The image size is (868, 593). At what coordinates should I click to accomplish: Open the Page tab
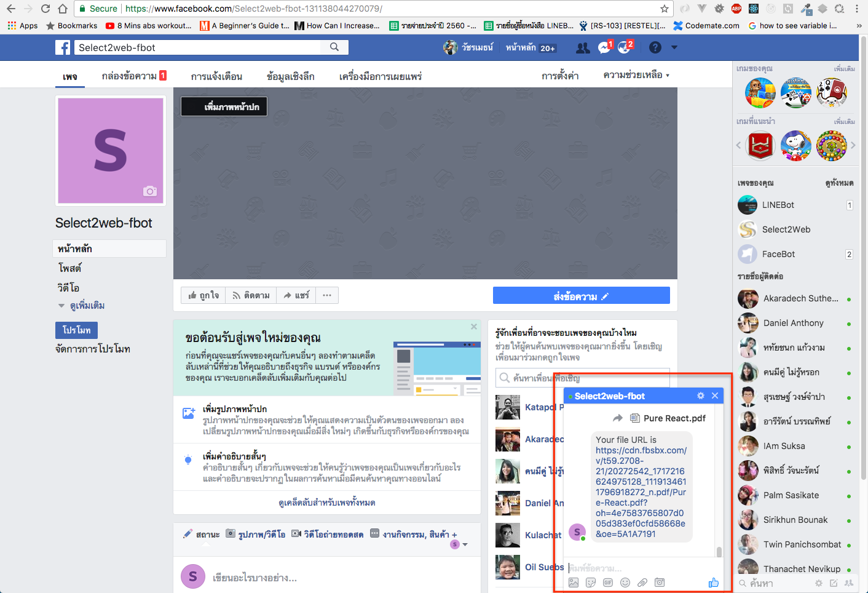pyautogui.click(x=70, y=76)
